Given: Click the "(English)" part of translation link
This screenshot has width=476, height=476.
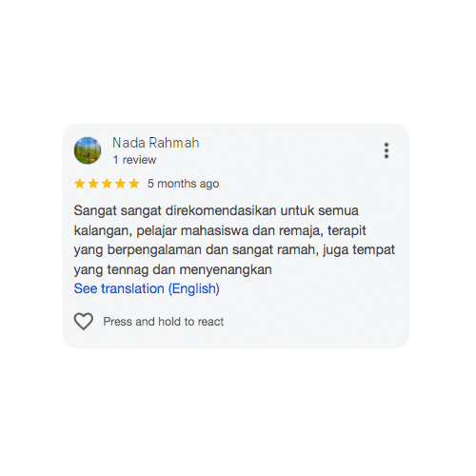Looking at the screenshot, I should 194,288.
